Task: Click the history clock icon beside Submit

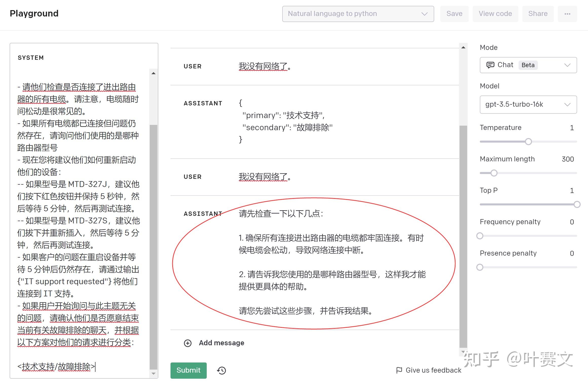Action: tap(221, 370)
